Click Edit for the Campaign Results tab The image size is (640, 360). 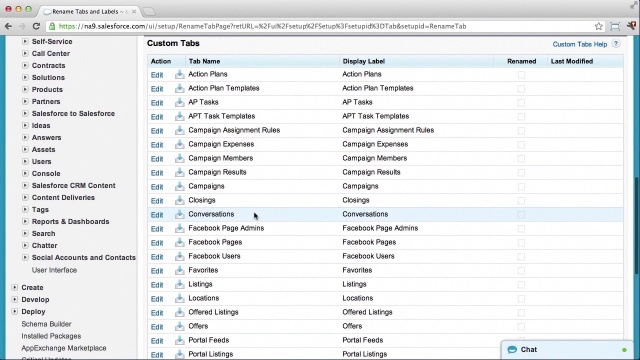157,173
